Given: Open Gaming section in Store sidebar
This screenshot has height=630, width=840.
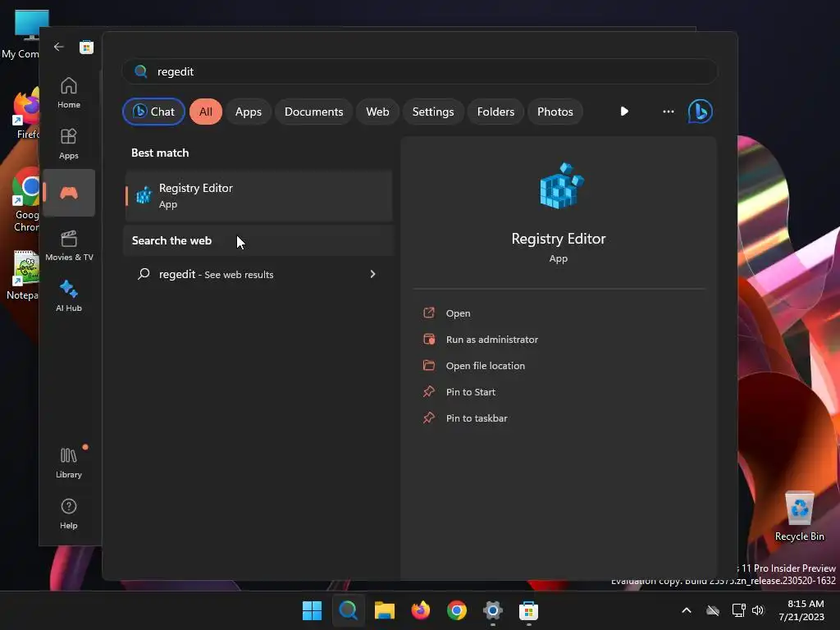Looking at the screenshot, I should tap(69, 193).
